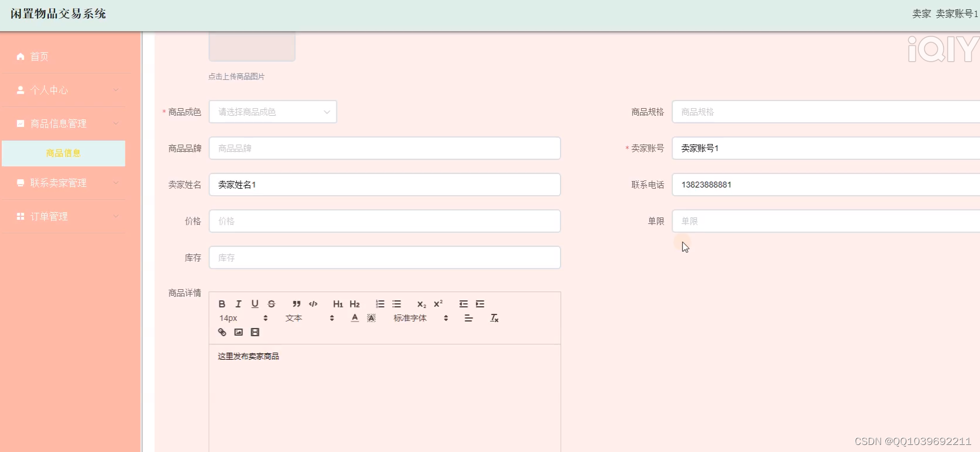Insert a code block in editor

313,304
